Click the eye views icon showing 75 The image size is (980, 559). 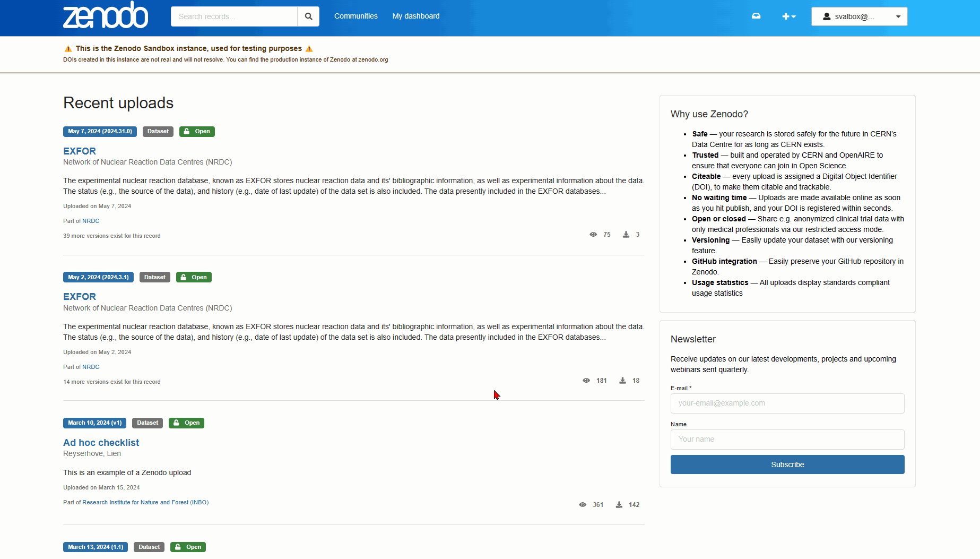[593, 235]
